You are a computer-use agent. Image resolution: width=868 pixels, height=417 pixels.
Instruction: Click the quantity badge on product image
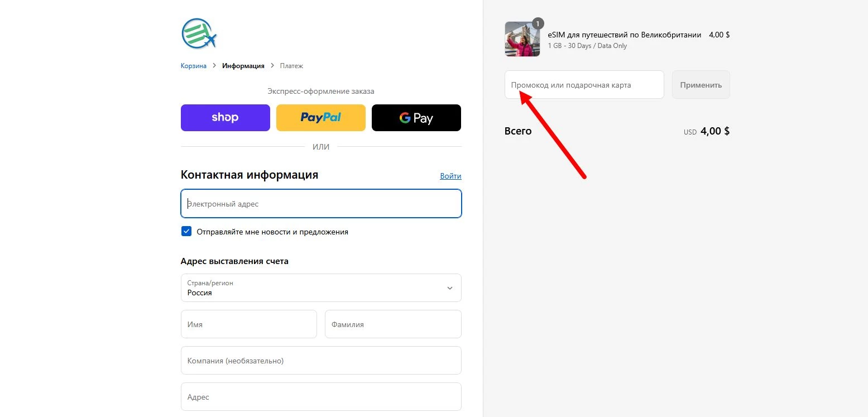538,23
